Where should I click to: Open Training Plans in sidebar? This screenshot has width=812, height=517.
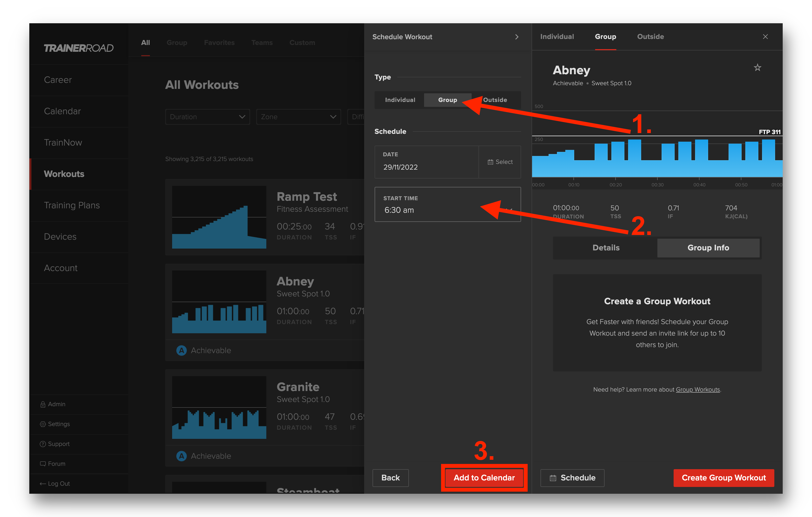tap(79, 205)
